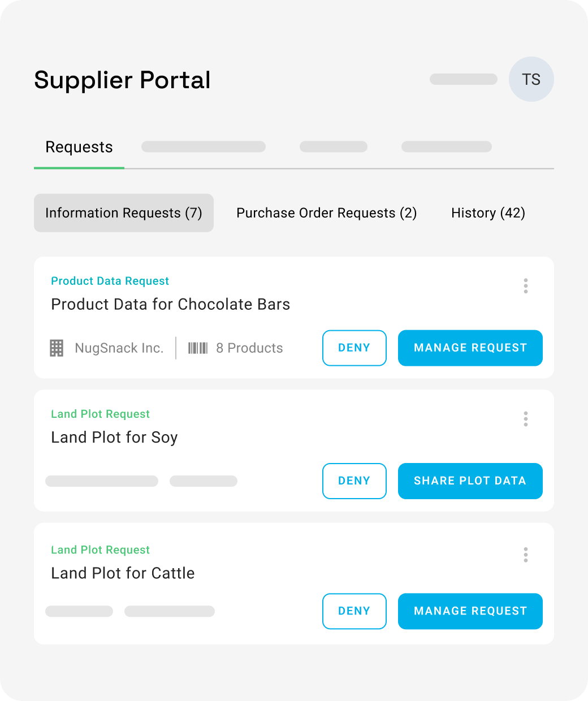The height and width of the screenshot is (701, 588).
Task: Open the TS user avatar
Action: click(531, 79)
